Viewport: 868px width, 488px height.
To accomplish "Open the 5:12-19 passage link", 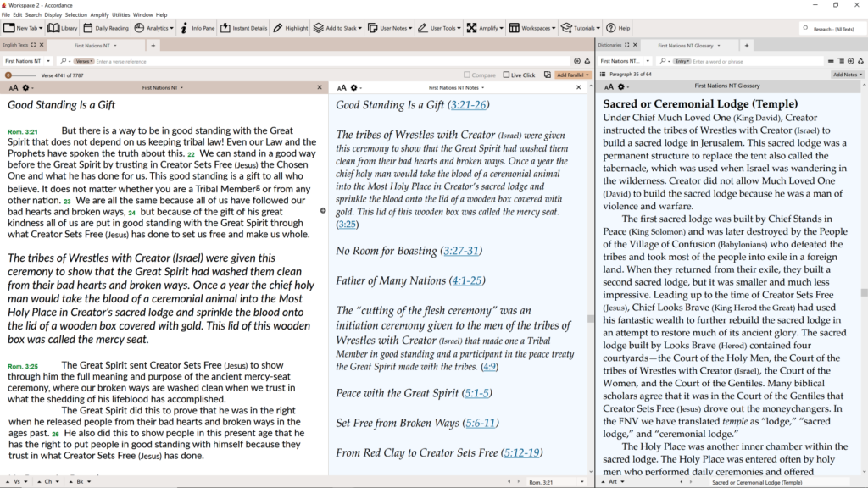I will click(x=522, y=452).
